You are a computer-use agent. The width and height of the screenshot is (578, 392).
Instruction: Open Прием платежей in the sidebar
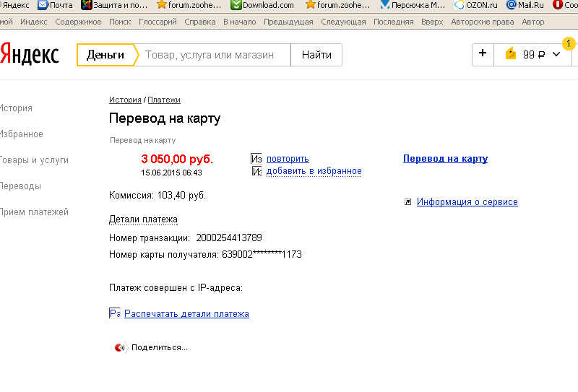[x=33, y=212]
